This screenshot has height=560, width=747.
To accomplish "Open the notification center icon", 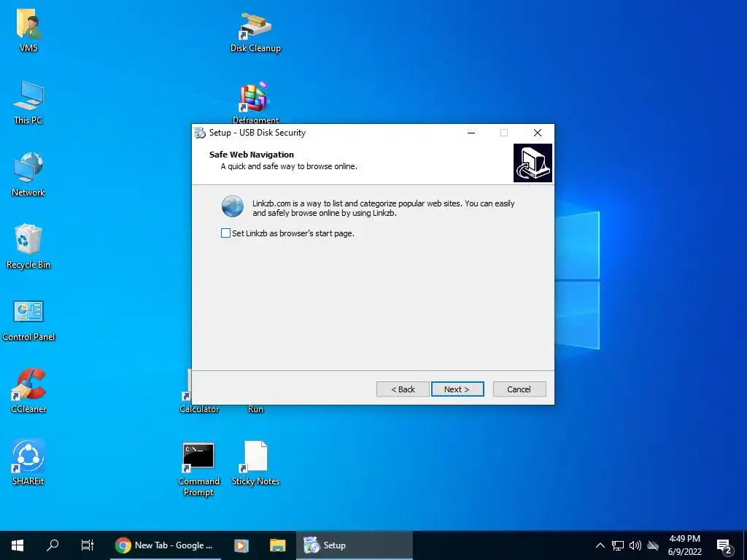I will tap(724, 545).
